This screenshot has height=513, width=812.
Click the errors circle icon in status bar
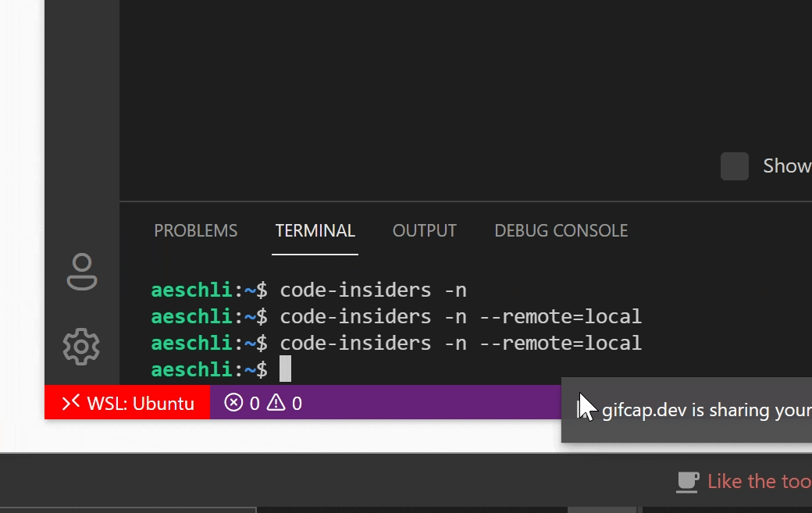tap(233, 402)
